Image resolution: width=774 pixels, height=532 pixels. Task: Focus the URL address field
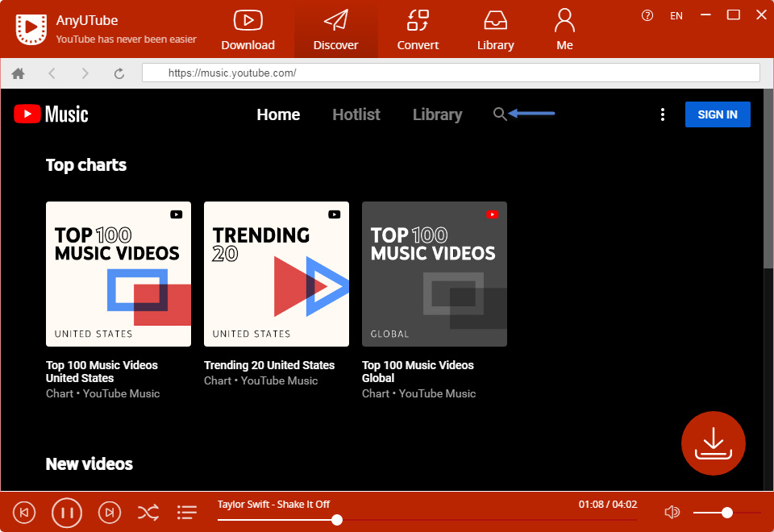coord(451,73)
